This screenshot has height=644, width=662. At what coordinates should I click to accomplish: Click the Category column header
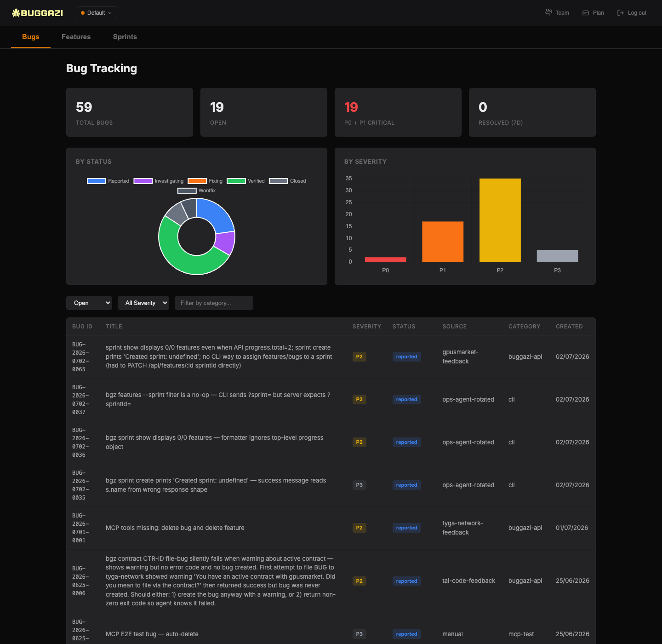[x=524, y=327]
